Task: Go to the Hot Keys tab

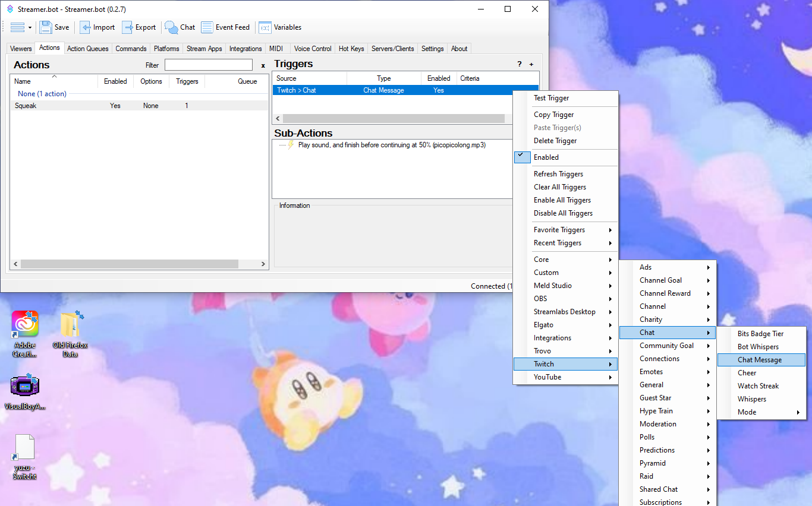Action: (351, 49)
